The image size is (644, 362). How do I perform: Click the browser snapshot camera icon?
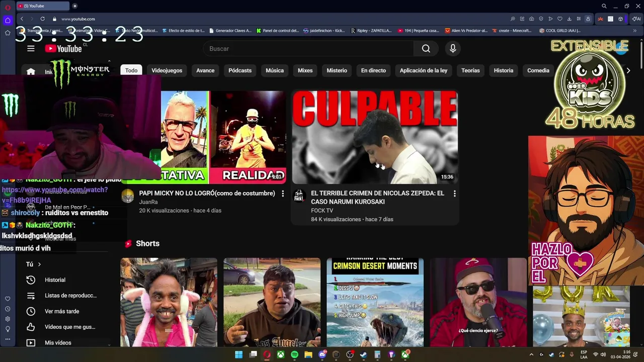pos(531,19)
